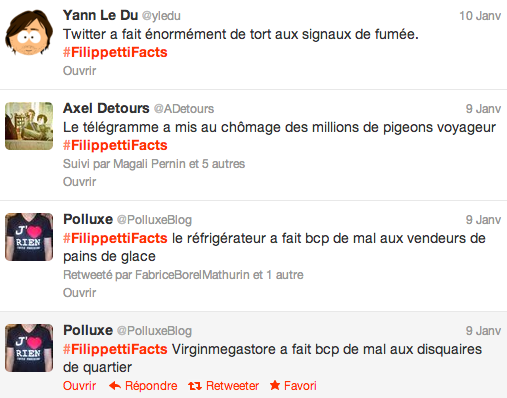Open the Yann Le Du name link

pos(100,15)
